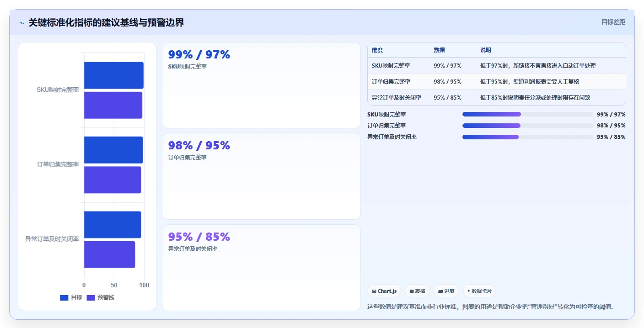Screen dimensions: 644x328
Task: Click the footnote about 建议基准而非行业标准
Action: tap(490, 307)
